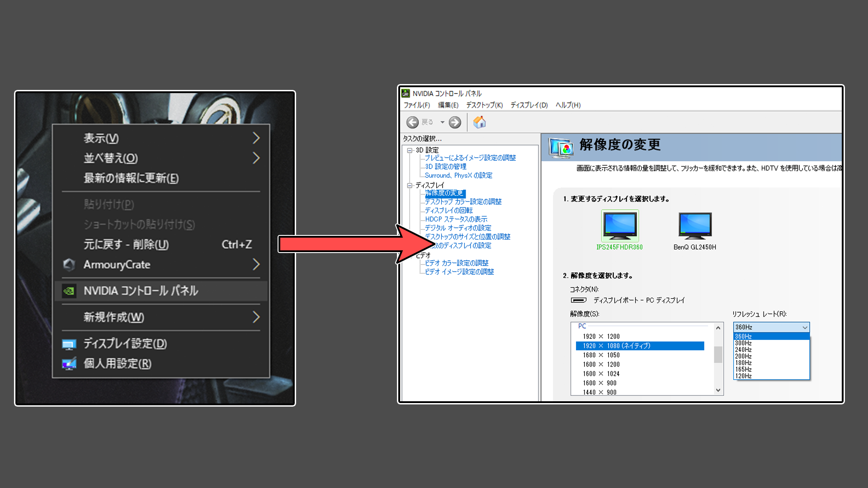
Task: Select resolution 1600 × 1024
Action: [x=640, y=374]
